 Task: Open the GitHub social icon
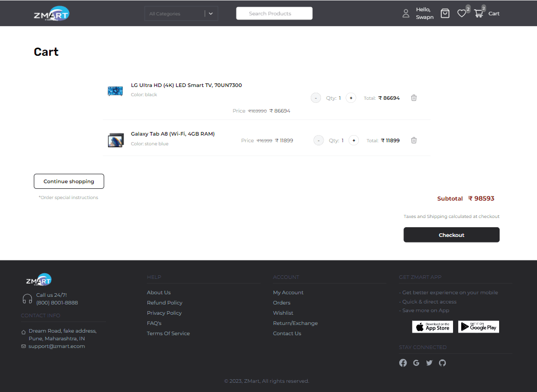[442, 363]
